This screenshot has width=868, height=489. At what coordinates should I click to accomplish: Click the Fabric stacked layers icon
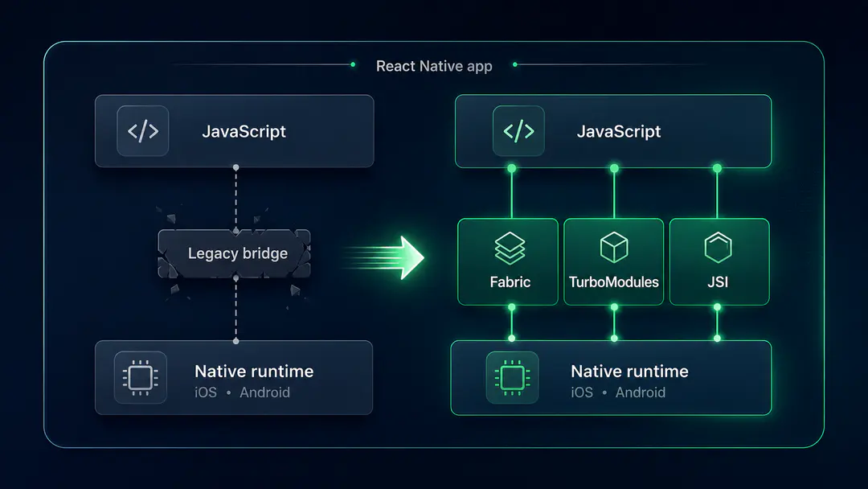(x=510, y=248)
